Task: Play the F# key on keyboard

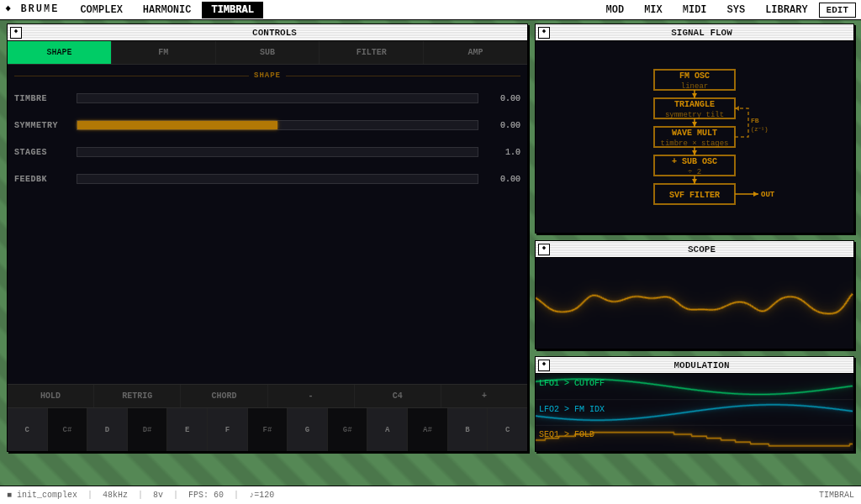Action: pyautogui.click(x=267, y=429)
